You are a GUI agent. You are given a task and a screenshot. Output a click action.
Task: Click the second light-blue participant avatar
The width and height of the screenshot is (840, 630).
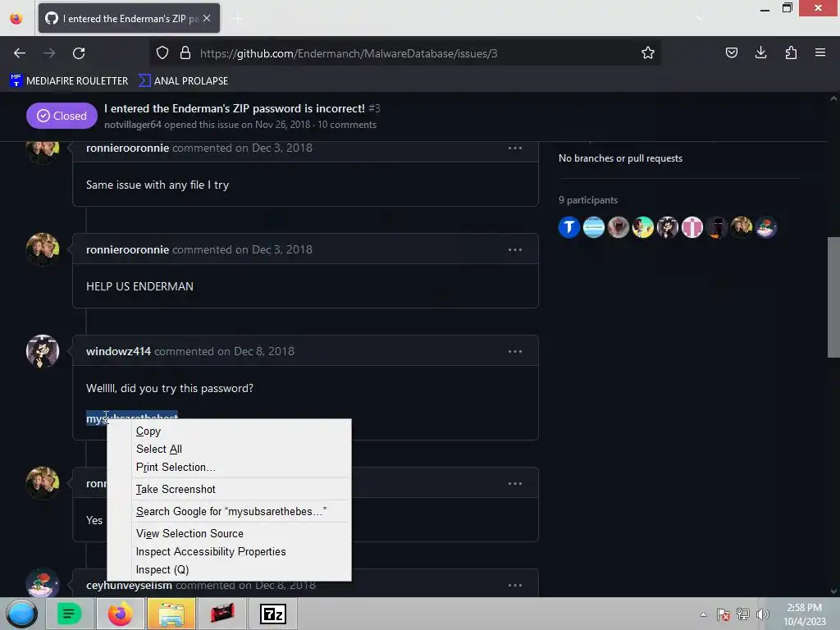(594, 227)
